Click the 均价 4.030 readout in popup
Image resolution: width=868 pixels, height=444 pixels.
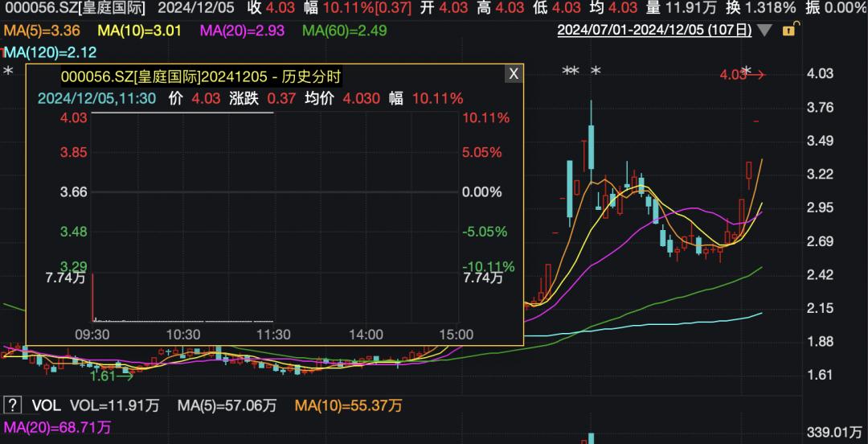pos(342,99)
